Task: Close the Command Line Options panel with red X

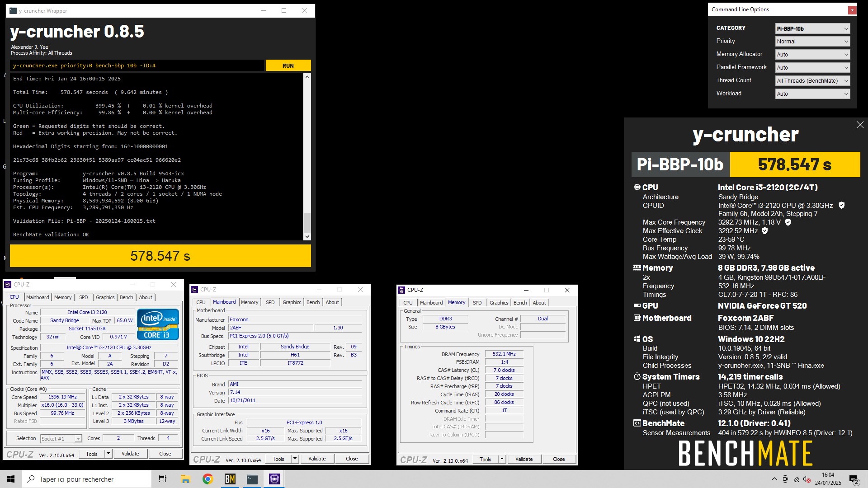Action: click(x=852, y=9)
